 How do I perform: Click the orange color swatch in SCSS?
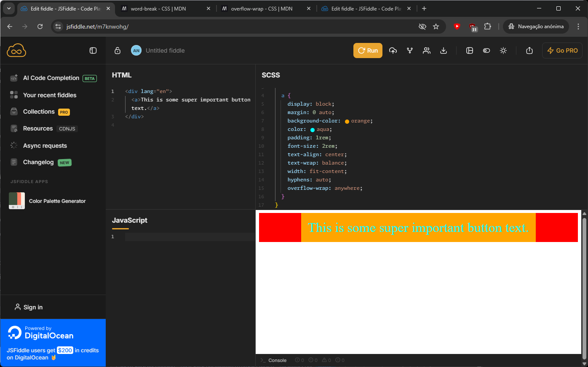[347, 121]
